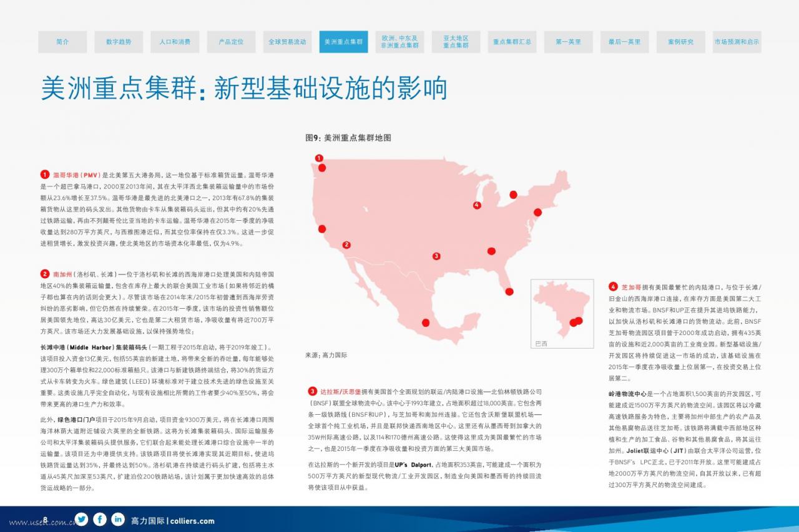Screen dimensions: 799x532
Task: Select the Mexico City red dot on the map
Action: tap(426, 322)
